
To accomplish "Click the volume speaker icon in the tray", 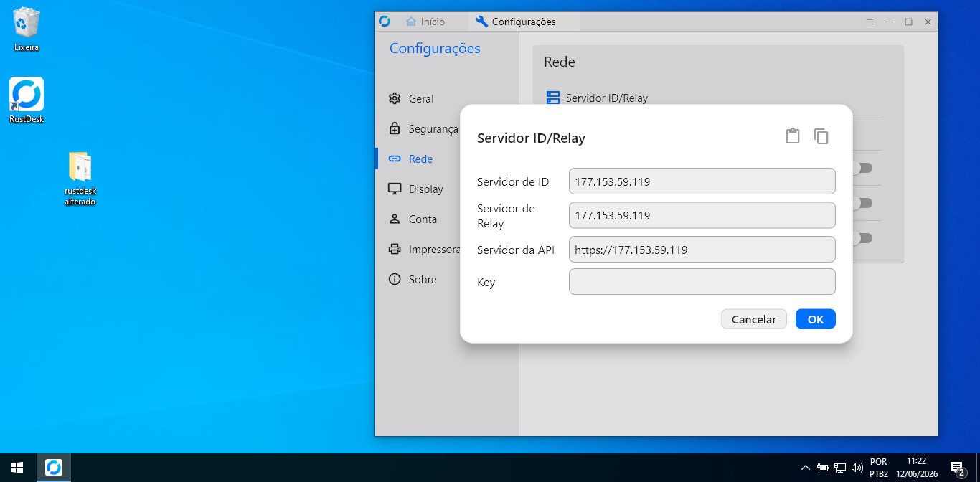I will click(x=857, y=468).
